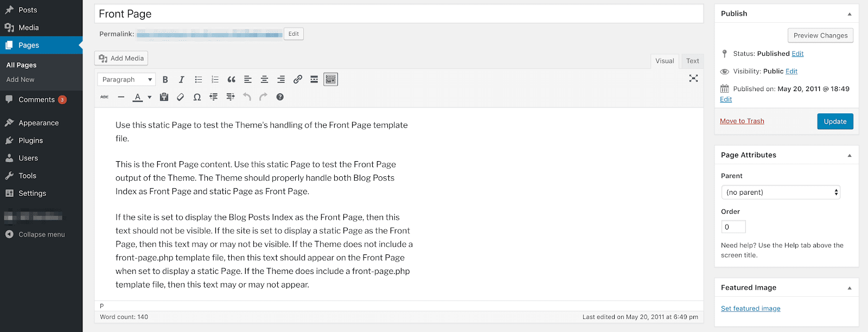Screen dimensions: 868x332
Task: Click Preview Changes button
Action: [820, 35]
